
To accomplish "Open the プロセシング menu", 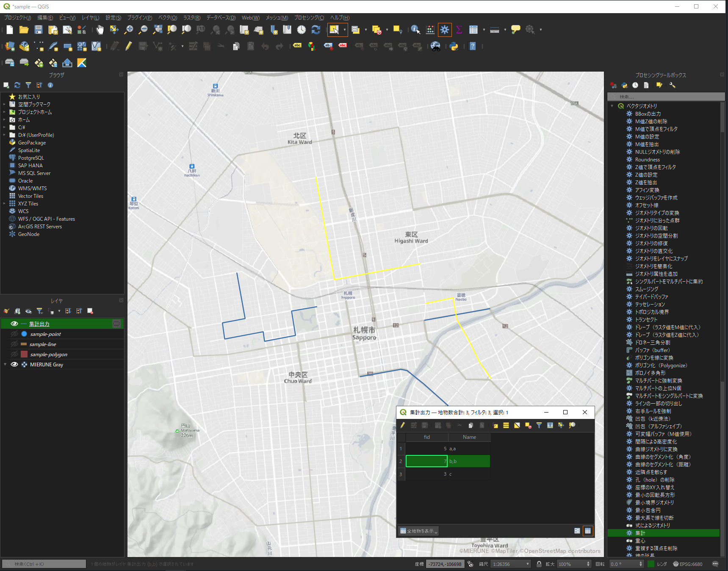I will click(x=309, y=17).
